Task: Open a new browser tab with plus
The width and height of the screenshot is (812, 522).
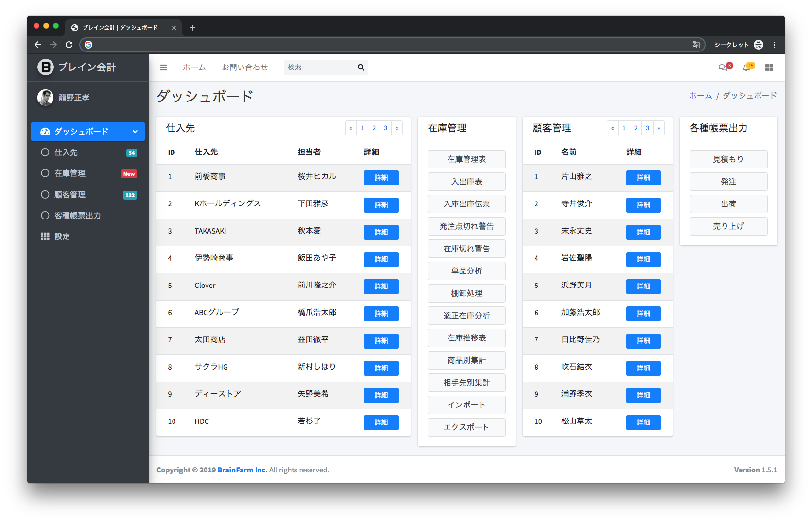Action: [x=192, y=28]
